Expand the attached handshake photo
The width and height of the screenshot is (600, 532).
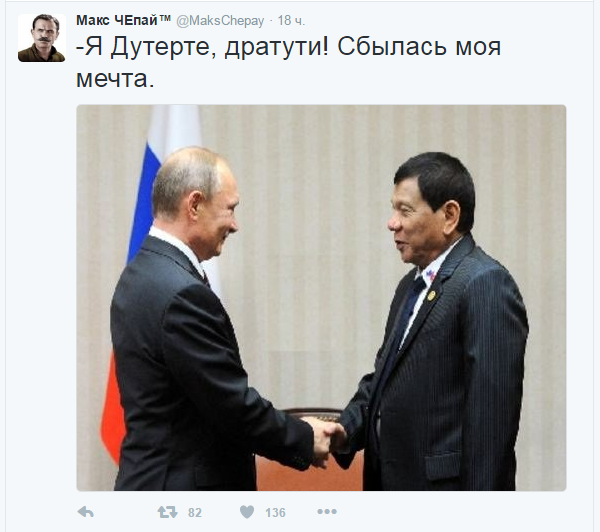tap(321, 297)
